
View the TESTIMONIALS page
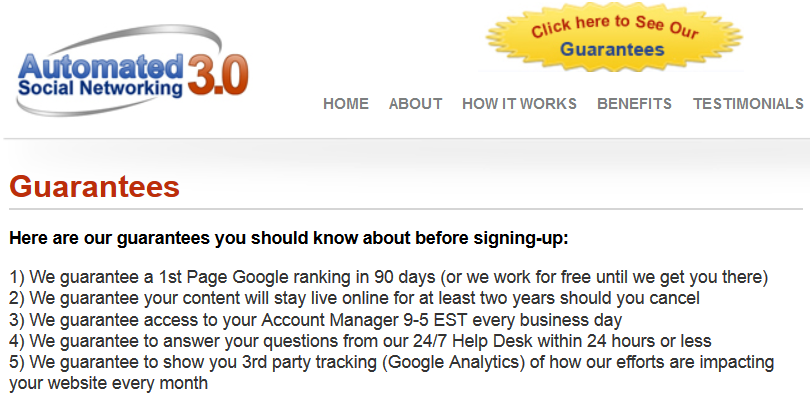point(748,104)
